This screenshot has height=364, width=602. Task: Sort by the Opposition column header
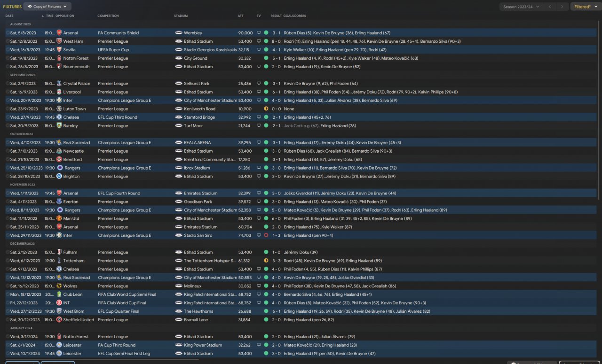[x=64, y=16]
